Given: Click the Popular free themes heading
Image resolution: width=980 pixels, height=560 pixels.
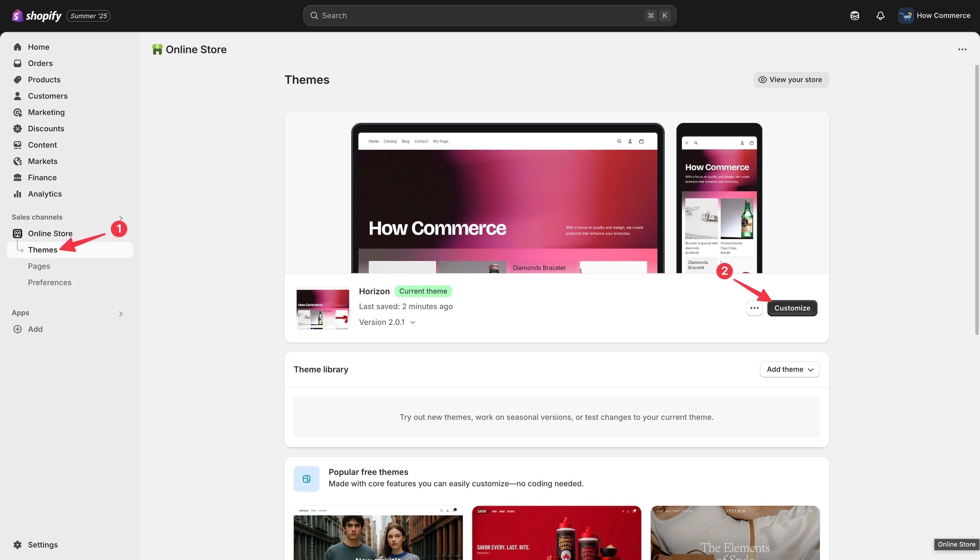Looking at the screenshot, I should point(369,472).
